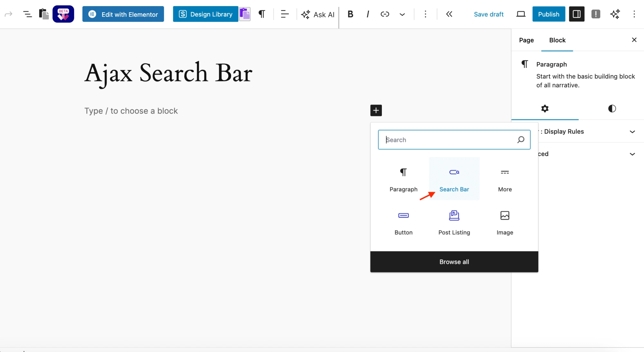The height and width of the screenshot is (352, 644).
Task: Collapse the top toolbar
Action: click(x=449, y=14)
